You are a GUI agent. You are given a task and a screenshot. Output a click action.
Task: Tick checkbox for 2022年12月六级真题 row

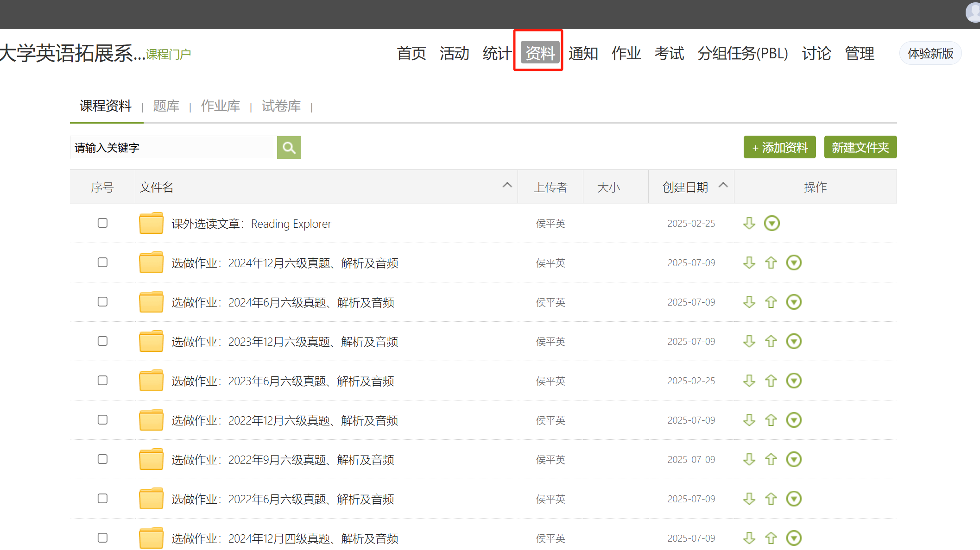102,420
